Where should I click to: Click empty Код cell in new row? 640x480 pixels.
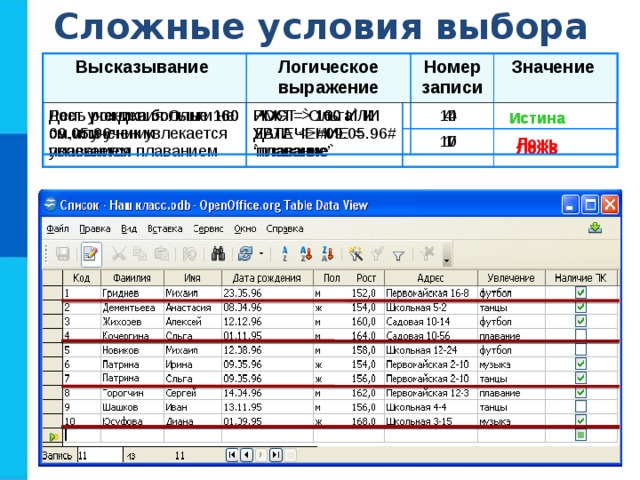[82, 436]
